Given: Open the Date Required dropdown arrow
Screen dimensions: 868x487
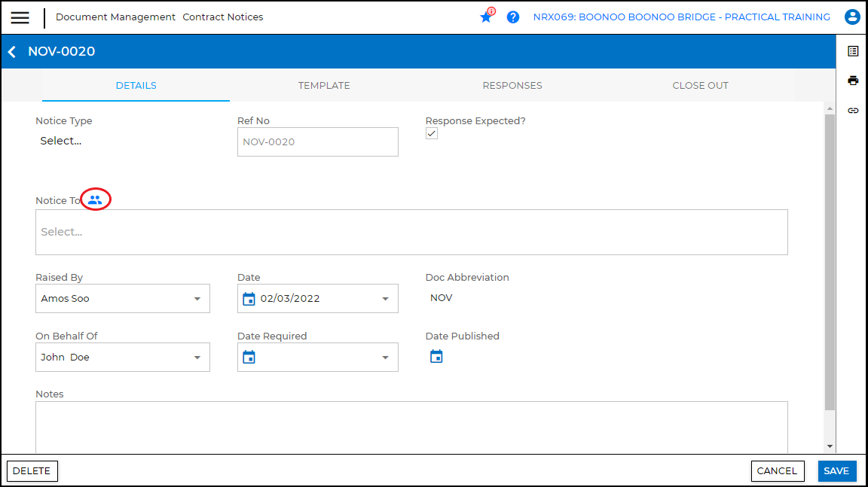Looking at the screenshot, I should (385, 358).
